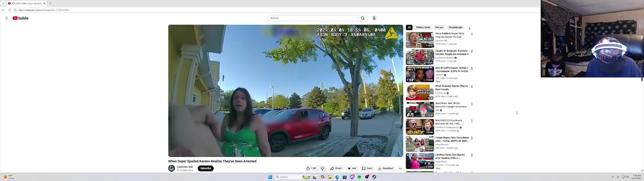Open the volume tray icon
Viewport: 644px width, 181px height.
click(x=627, y=177)
